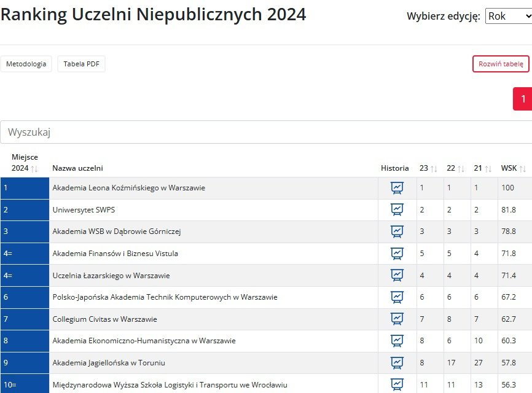Sort table by the 21 column
The width and height of the screenshot is (532, 393).
[482, 168]
